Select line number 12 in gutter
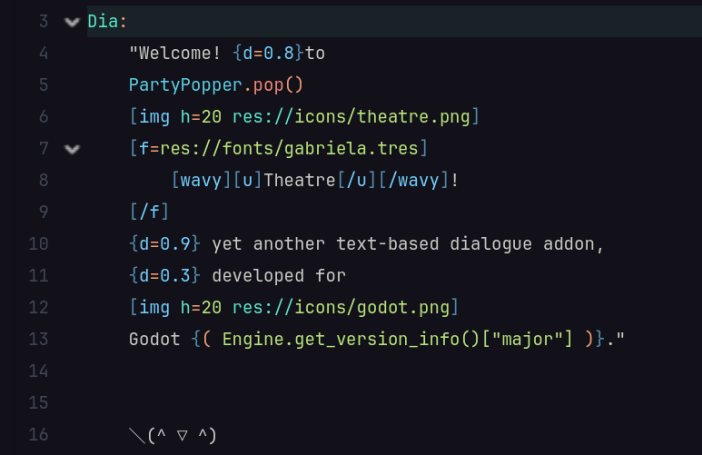This screenshot has height=455, width=702. 39,307
